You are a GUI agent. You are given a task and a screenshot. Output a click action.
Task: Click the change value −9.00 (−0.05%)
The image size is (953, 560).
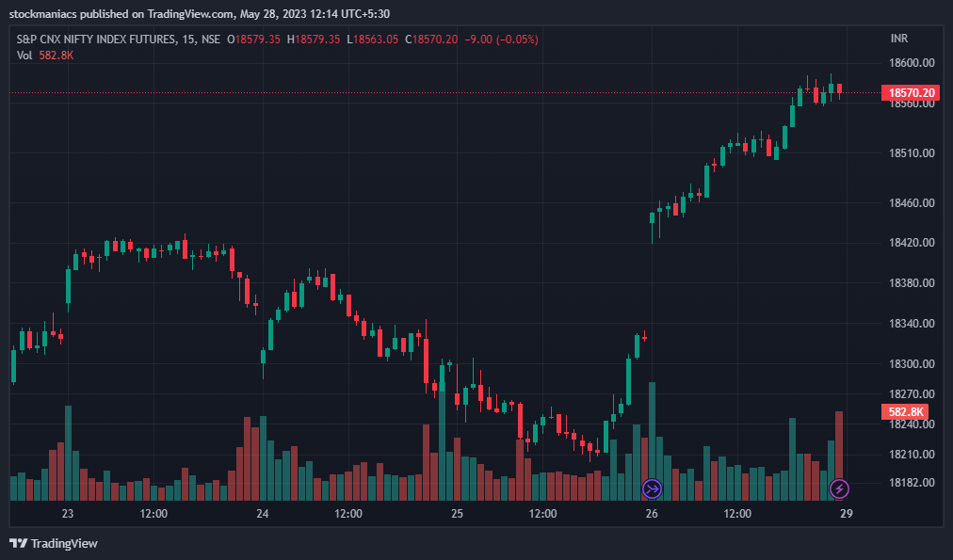point(501,40)
